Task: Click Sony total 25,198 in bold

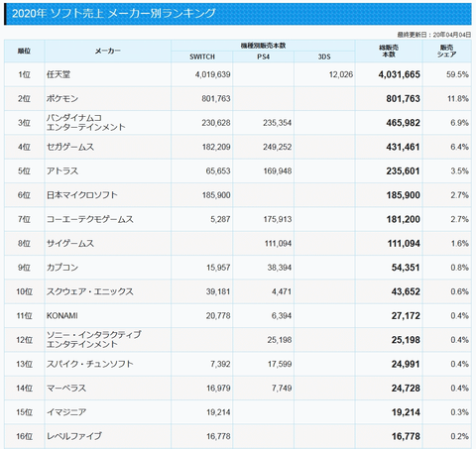Action: [406, 340]
